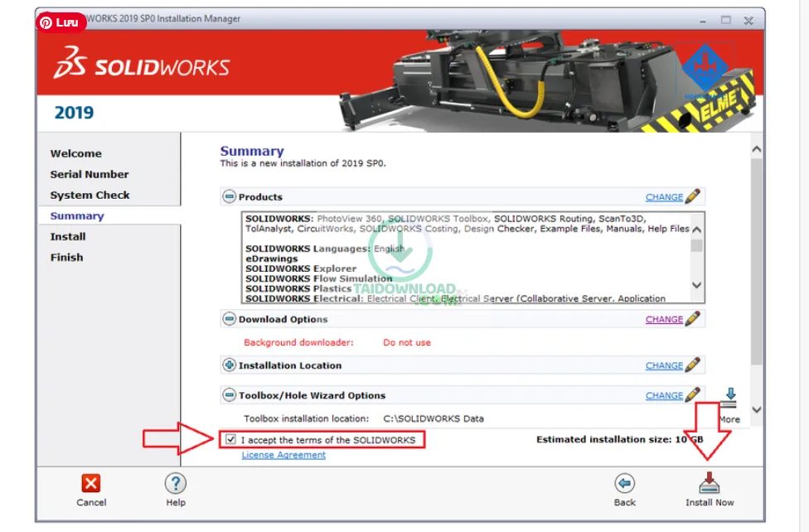Click the Back arrow icon
This screenshot has height=532, width=809.
(x=624, y=483)
